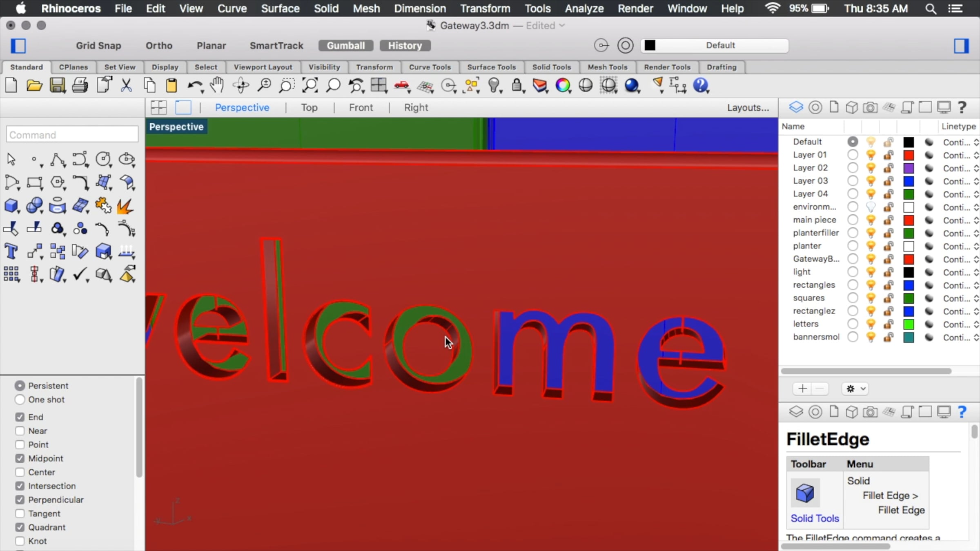Click the Explode tool icon

point(125,206)
